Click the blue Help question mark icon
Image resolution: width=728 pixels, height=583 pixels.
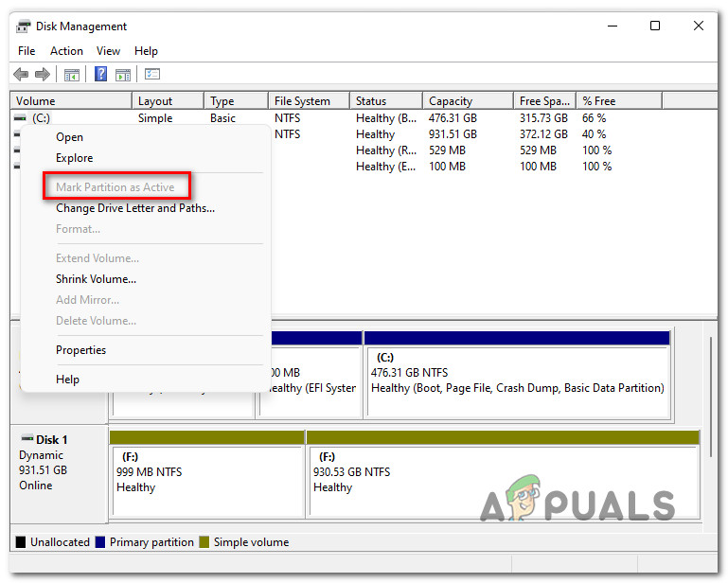[x=100, y=75]
